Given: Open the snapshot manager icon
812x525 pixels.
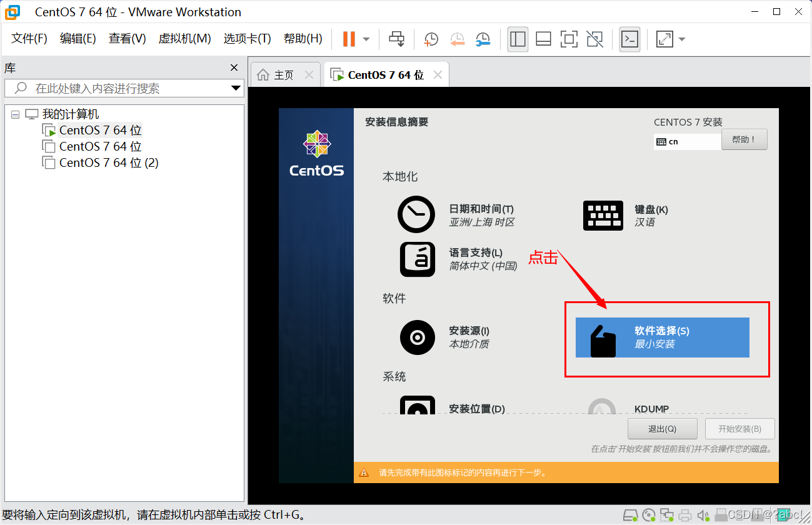Looking at the screenshot, I should [x=483, y=39].
